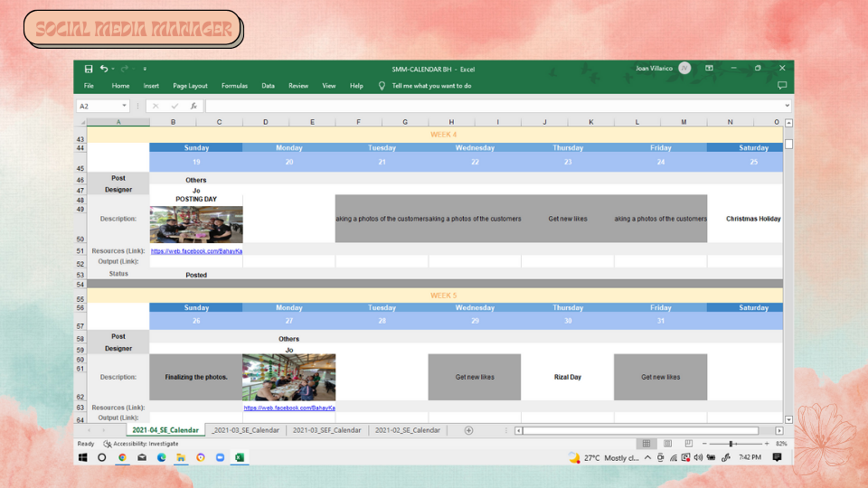Switch to Page Break Preview icon
868x488 pixels.
[x=689, y=444]
